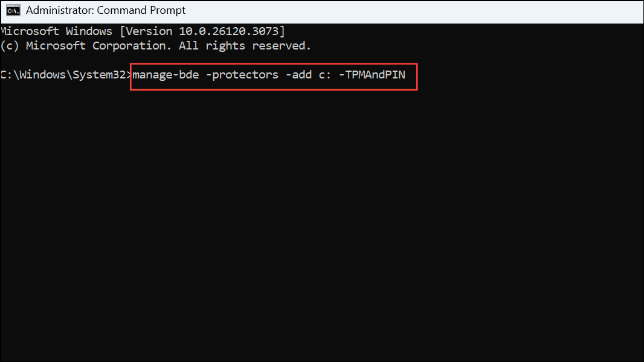This screenshot has width=644, height=362.
Task: Click the 'Administrator: Command Prompt' window title
Action: tap(106, 10)
